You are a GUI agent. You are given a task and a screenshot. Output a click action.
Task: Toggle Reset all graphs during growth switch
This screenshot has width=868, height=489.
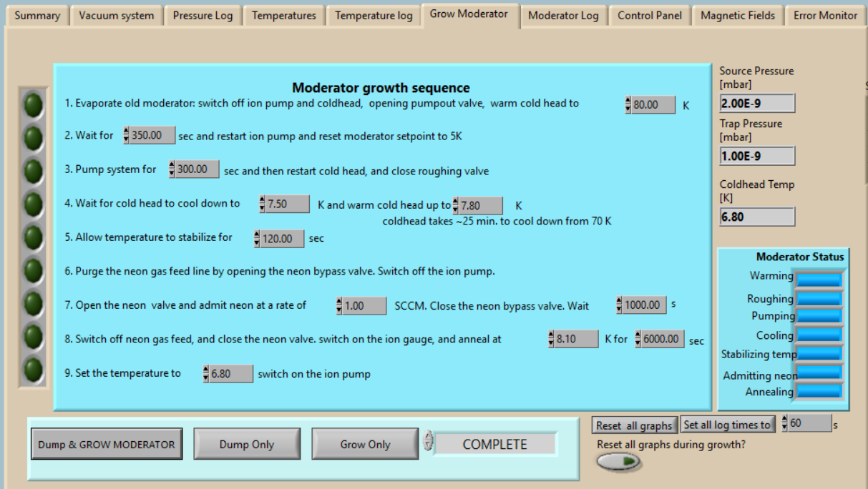click(x=618, y=463)
